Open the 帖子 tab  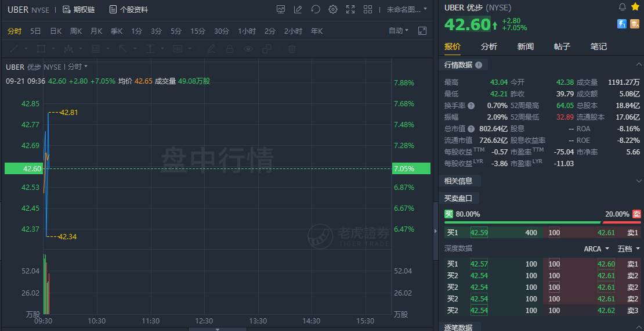tap(562, 46)
